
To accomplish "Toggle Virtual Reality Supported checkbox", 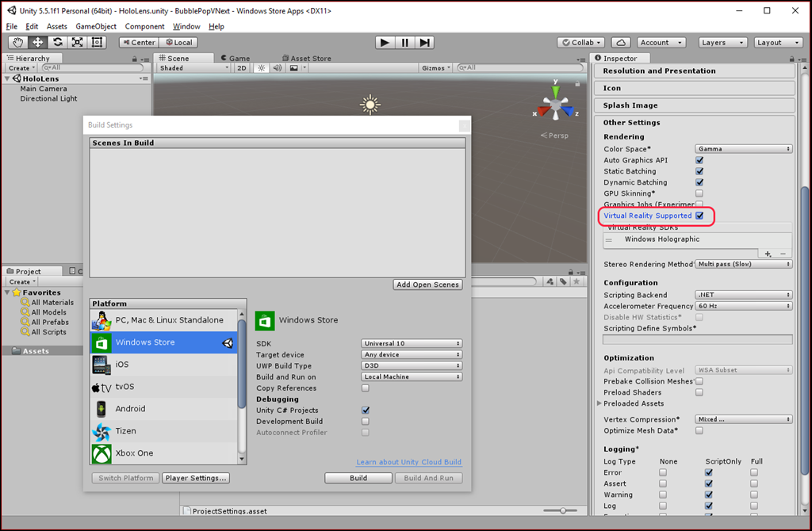I will (x=699, y=216).
